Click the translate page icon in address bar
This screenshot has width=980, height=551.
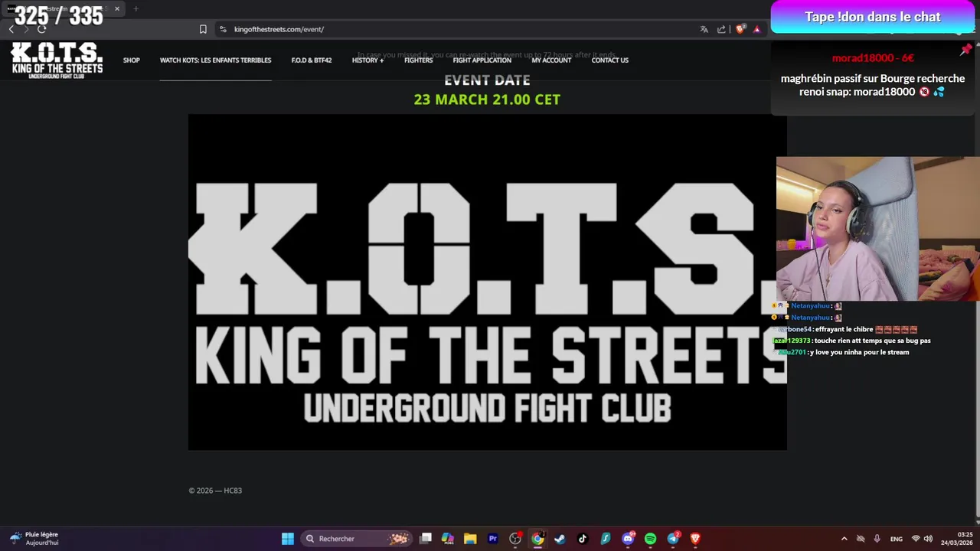tap(704, 29)
